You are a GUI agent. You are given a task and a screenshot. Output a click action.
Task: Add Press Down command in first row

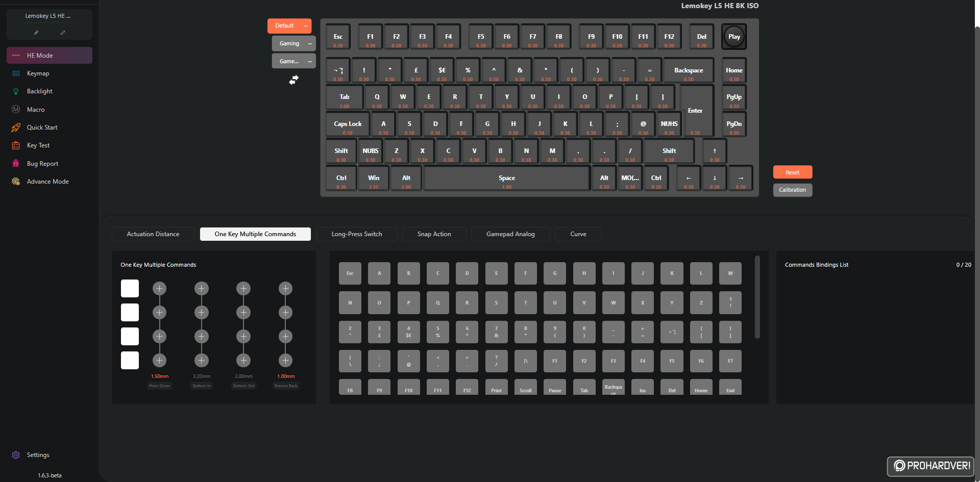point(160,289)
